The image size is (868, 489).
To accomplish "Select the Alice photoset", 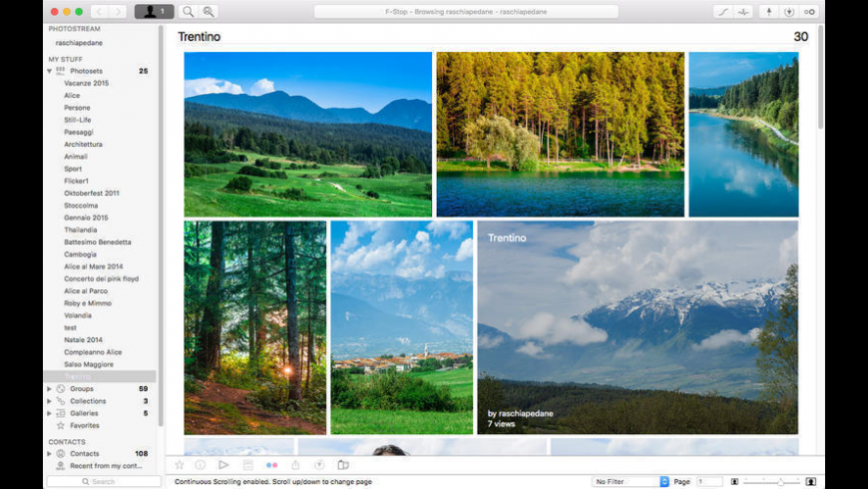I will click(72, 95).
